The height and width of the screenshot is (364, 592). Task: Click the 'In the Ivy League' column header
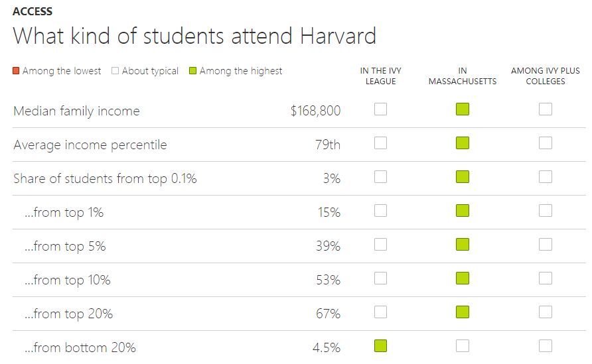click(x=380, y=76)
